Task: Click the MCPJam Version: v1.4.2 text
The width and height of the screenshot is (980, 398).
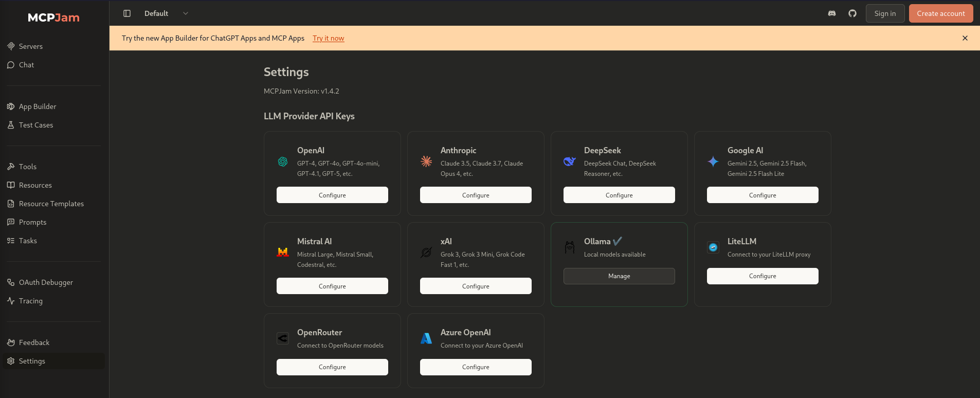Action: [301, 91]
